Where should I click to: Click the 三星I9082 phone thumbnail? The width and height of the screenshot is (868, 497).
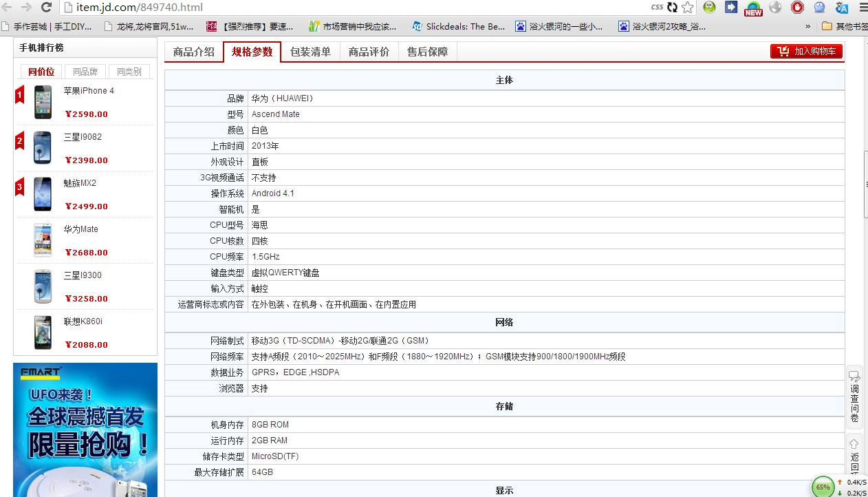43,148
